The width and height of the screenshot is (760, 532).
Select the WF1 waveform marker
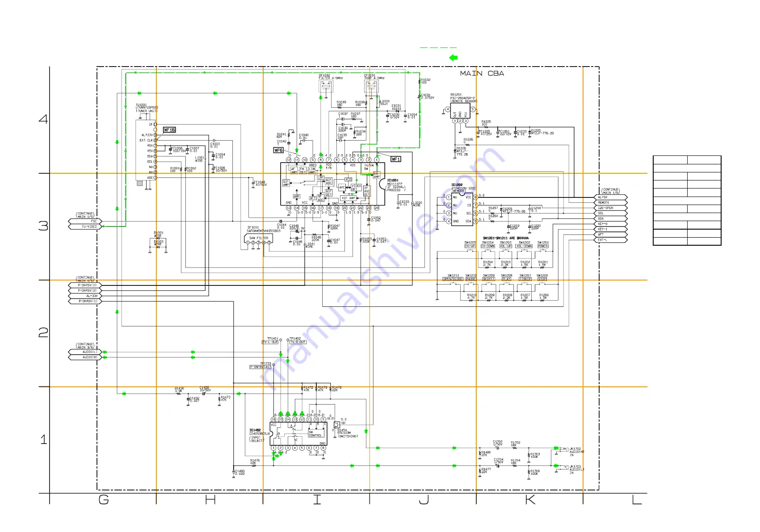(396, 159)
